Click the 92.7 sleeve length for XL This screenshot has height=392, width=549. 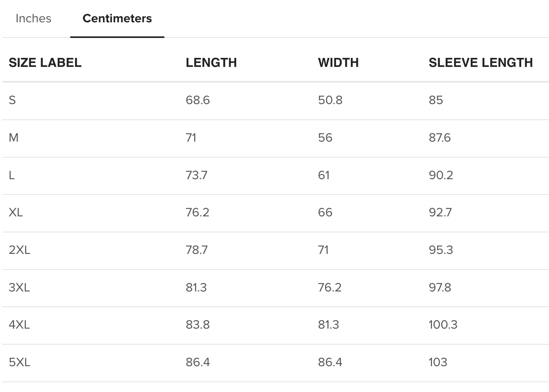[x=440, y=212]
